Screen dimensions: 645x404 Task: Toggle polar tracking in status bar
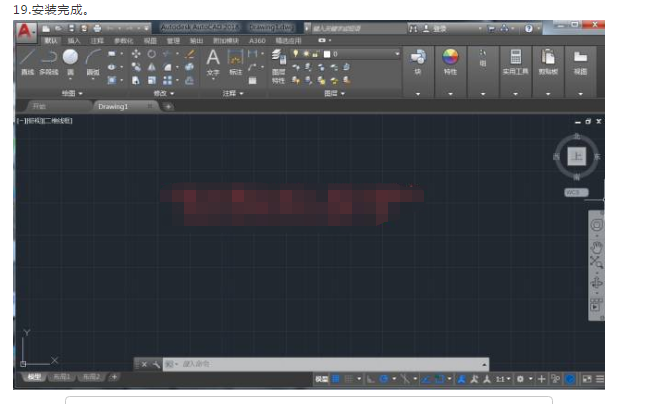click(x=384, y=379)
